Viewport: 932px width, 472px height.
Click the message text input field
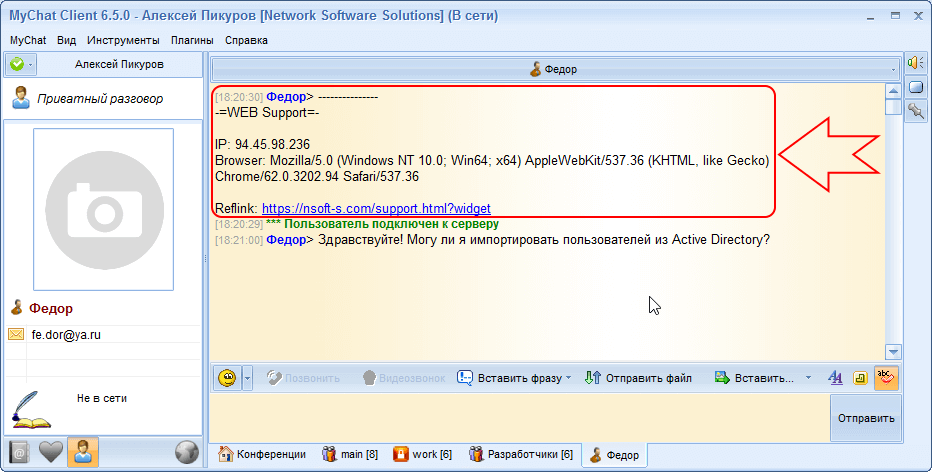518,418
